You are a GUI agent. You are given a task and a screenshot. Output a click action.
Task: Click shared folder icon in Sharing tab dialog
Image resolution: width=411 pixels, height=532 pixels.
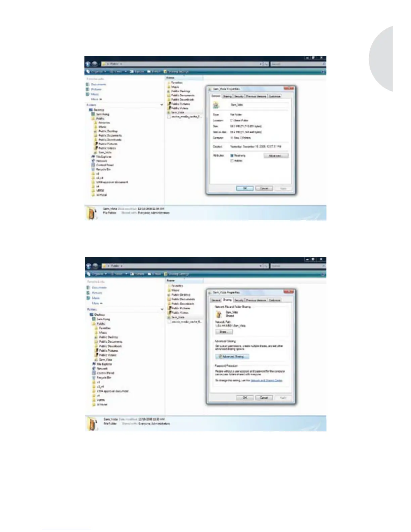pos(219,314)
